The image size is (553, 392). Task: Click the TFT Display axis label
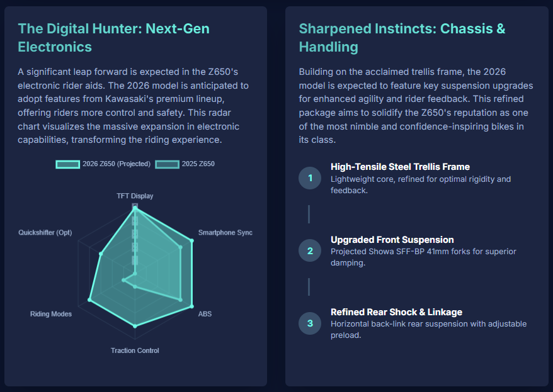(135, 196)
